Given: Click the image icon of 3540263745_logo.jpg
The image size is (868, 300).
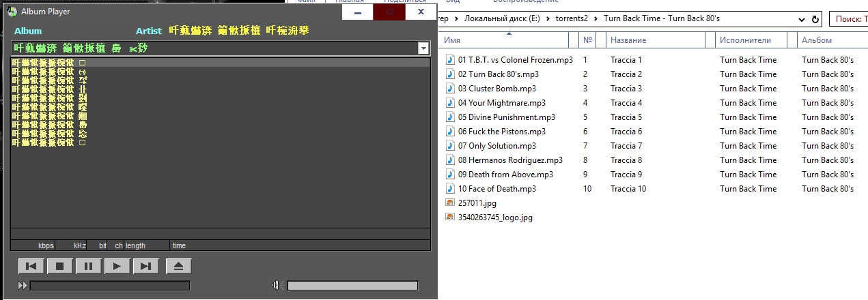Looking at the screenshot, I should (x=449, y=217).
